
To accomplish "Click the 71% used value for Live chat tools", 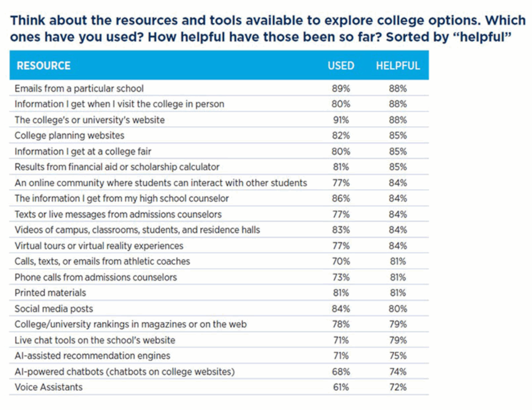I will pyautogui.click(x=341, y=340).
